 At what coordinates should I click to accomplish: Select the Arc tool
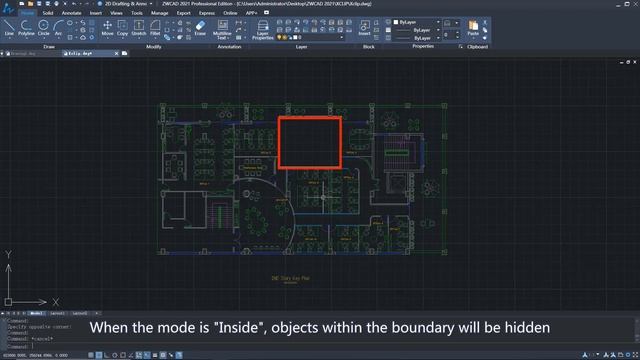pyautogui.click(x=58, y=28)
